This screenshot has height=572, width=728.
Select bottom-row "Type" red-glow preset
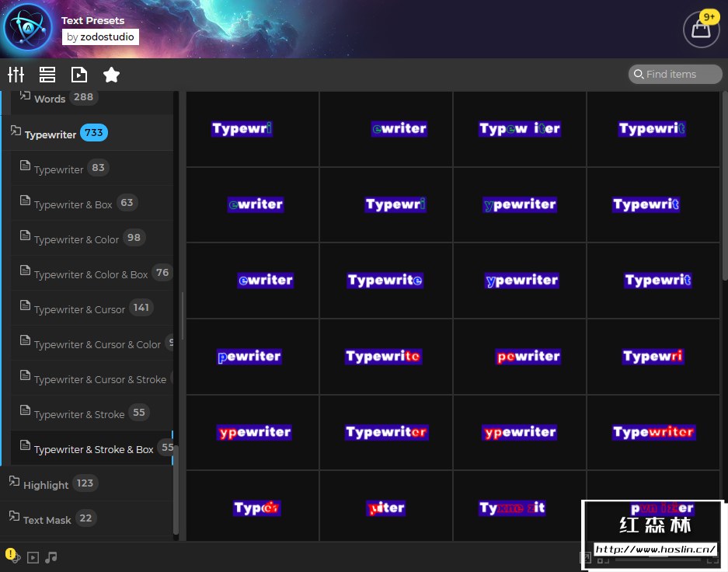pyautogui.click(x=253, y=506)
